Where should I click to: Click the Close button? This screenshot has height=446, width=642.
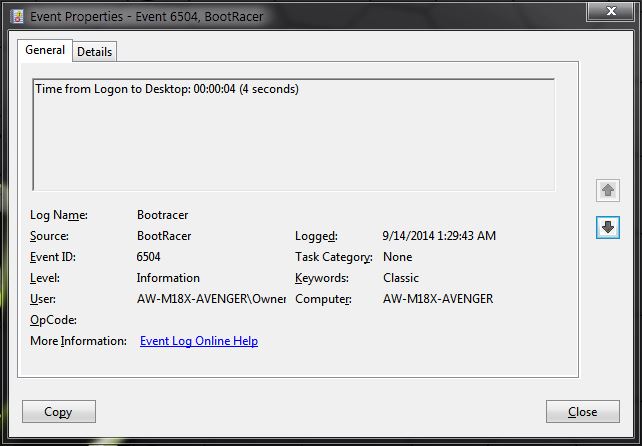(583, 412)
